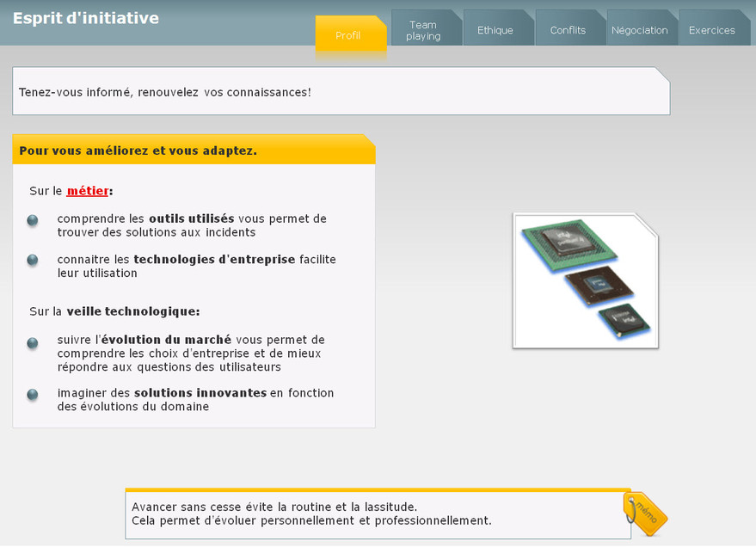Open the Profil tab
756x547 pixels.
(x=349, y=35)
